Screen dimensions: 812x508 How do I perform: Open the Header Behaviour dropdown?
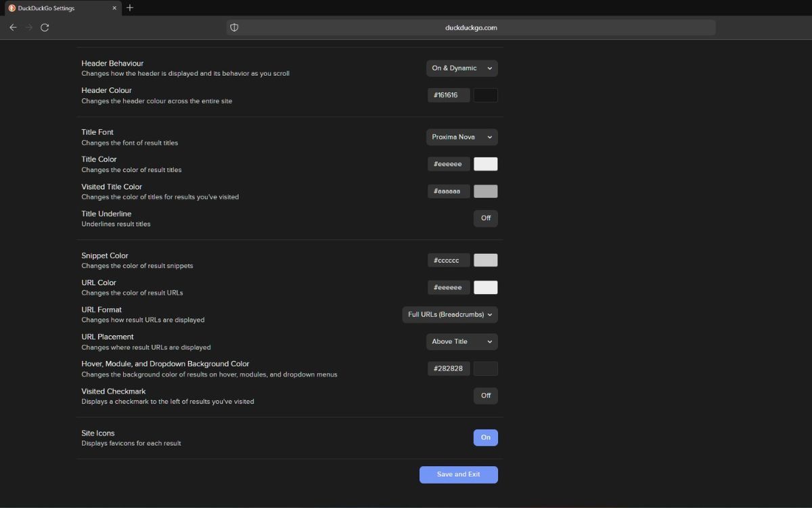[x=461, y=68]
